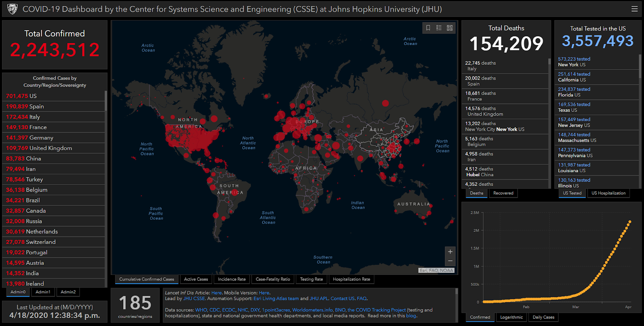The image size is (644, 326).
Task: Open the US Hospitalization tab
Action: pyautogui.click(x=609, y=193)
